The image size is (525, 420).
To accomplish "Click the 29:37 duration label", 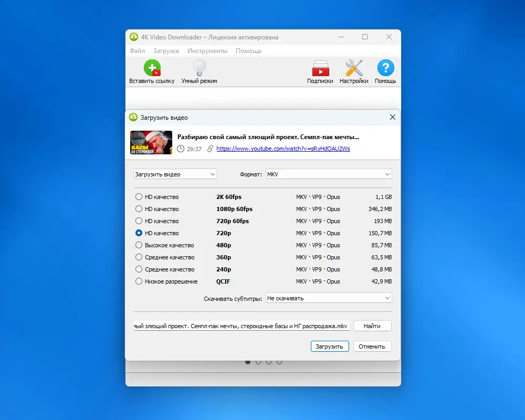I will click(x=194, y=149).
